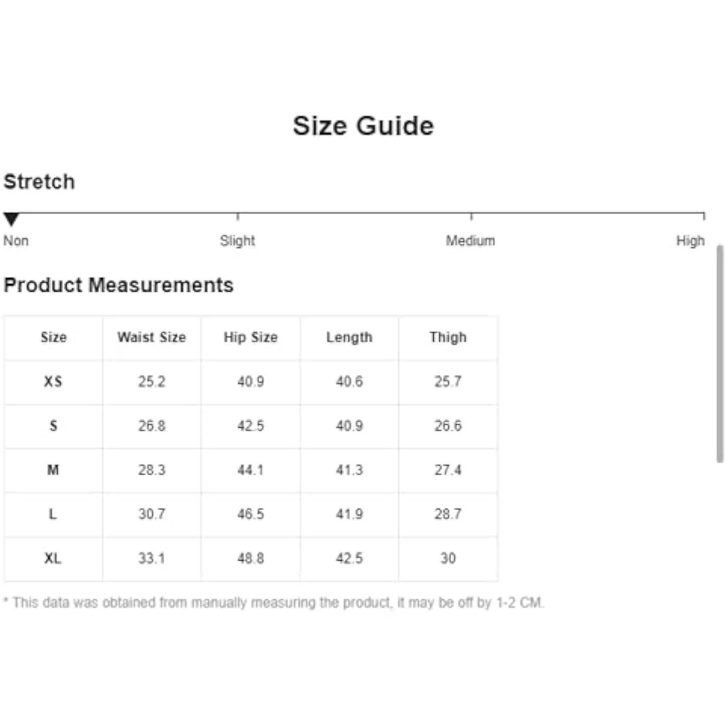Select the Medium stretch marker label
Screen dimensions: 728x728
coord(470,241)
